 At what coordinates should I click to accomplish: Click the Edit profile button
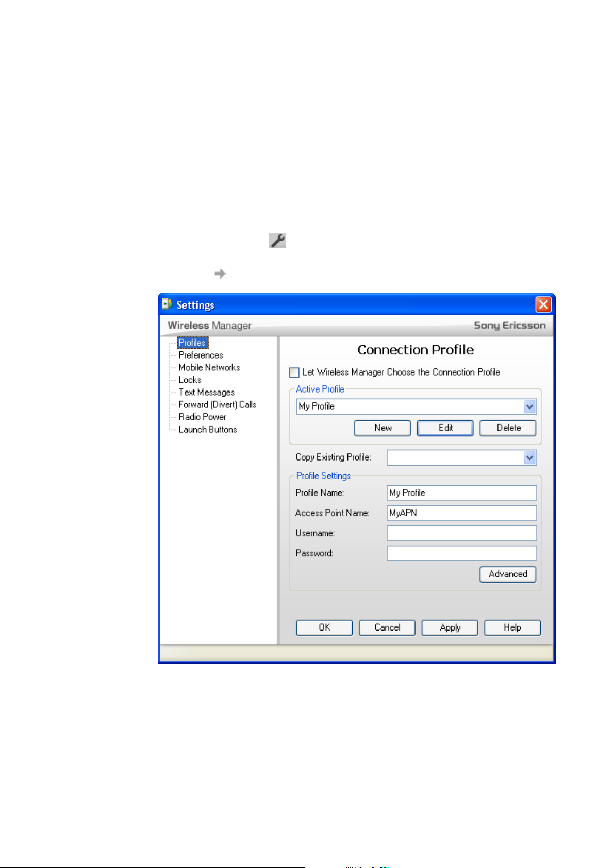[445, 428]
